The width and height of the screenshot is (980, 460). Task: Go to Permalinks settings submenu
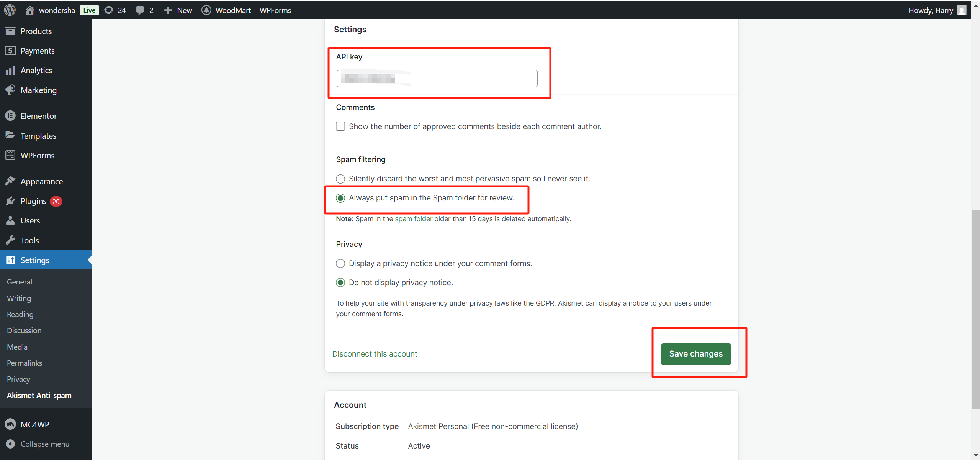click(25, 363)
